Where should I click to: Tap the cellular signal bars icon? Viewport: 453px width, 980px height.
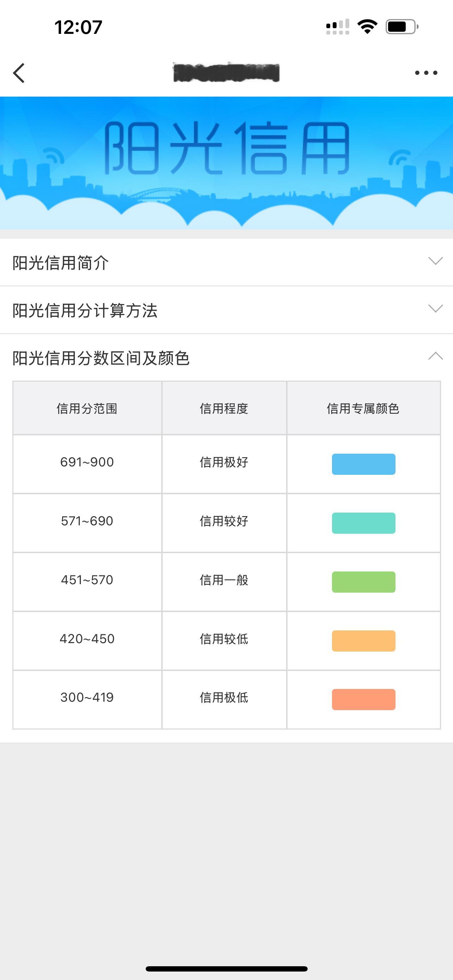[x=337, y=26]
